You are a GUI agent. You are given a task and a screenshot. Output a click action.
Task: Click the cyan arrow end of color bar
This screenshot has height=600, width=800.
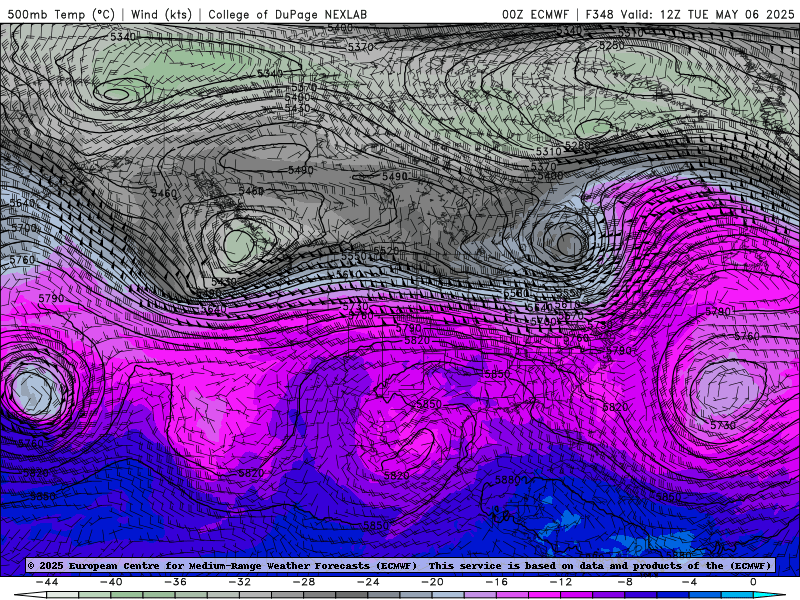(x=770, y=596)
